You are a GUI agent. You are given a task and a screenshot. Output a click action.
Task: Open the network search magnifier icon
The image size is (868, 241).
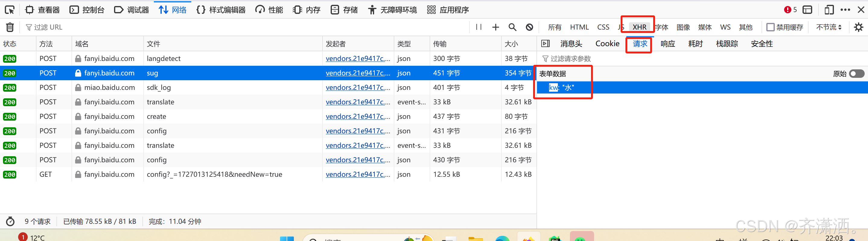(513, 27)
